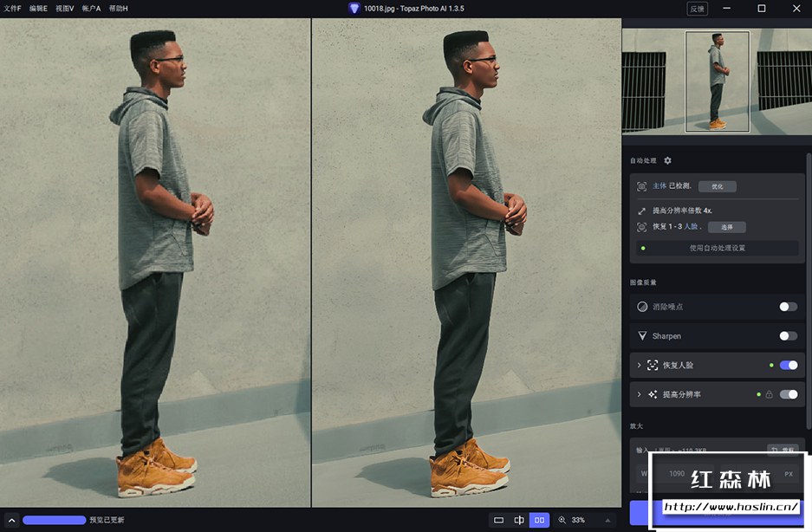Open the 帐户A menu
Image resolution: width=812 pixels, height=532 pixels.
coord(91,9)
